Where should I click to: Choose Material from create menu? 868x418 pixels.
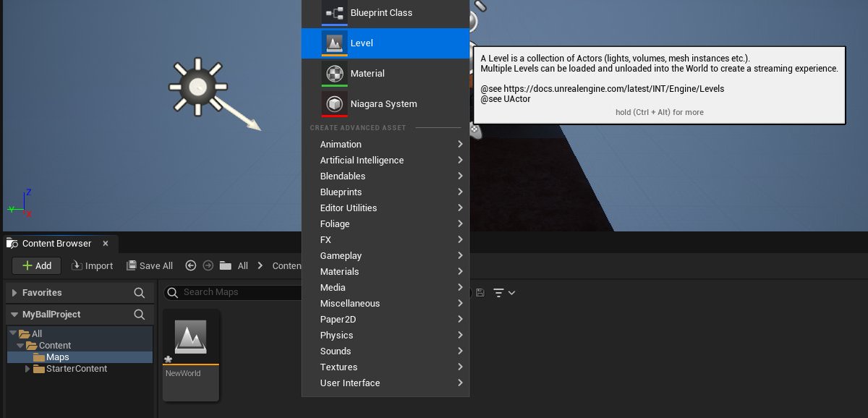pos(386,74)
